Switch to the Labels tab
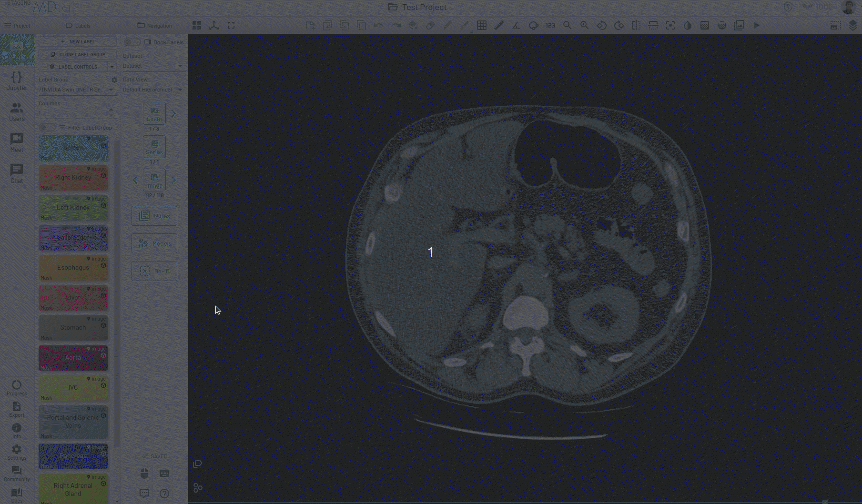Image resolution: width=862 pixels, height=504 pixels. coord(78,25)
